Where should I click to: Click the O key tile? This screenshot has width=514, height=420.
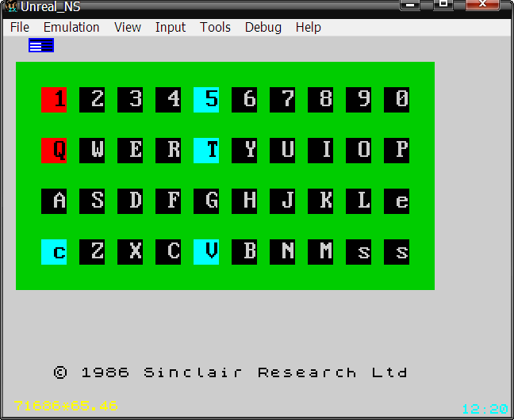(x=359, y=151)
